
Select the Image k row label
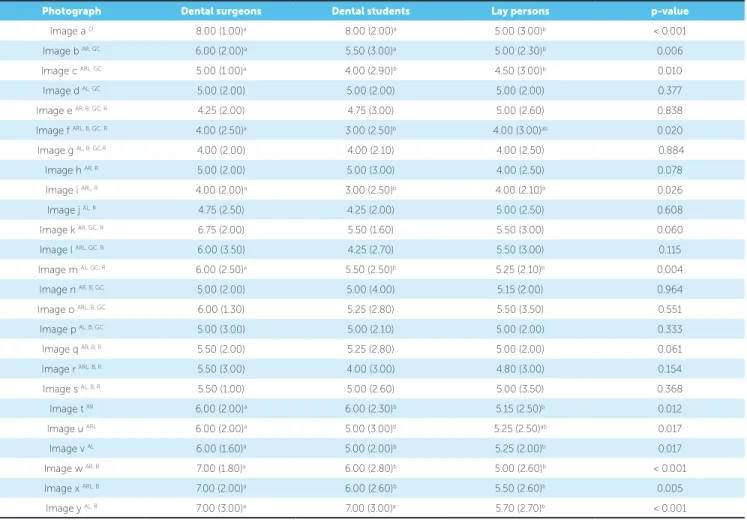pyautogui.click(x=71, y=230)
